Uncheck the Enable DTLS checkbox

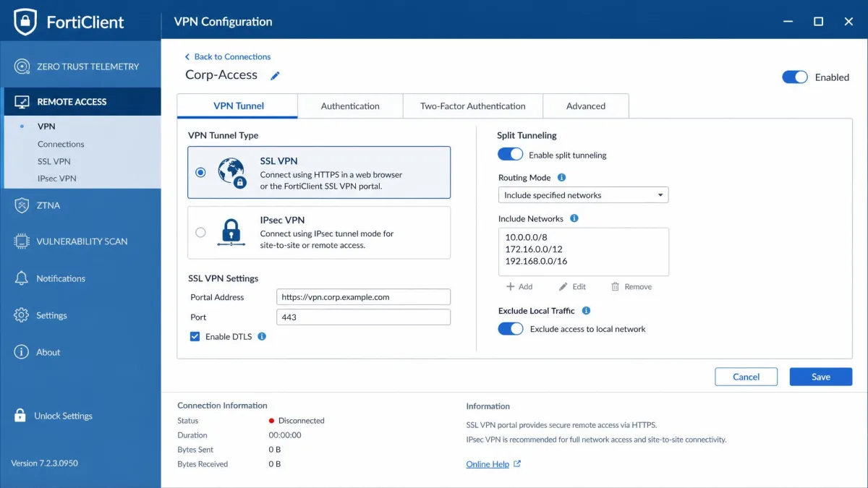(x=195, y=336)
